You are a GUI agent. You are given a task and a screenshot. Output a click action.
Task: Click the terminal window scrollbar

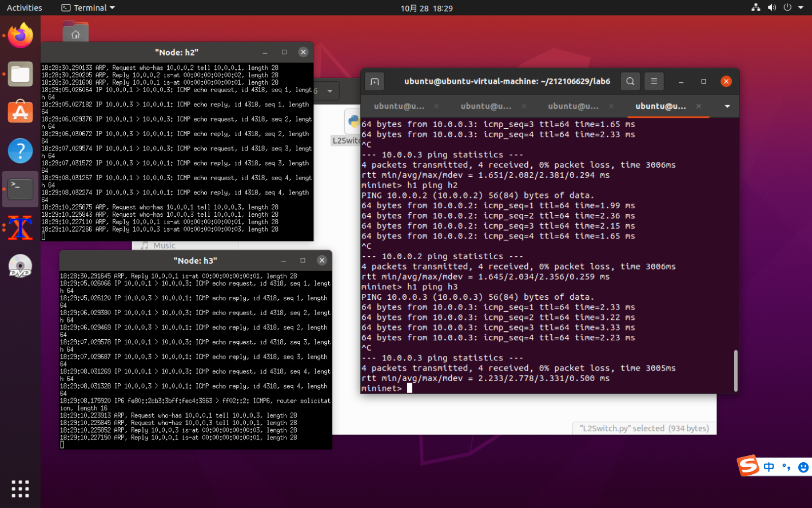[x=735, y=370]
